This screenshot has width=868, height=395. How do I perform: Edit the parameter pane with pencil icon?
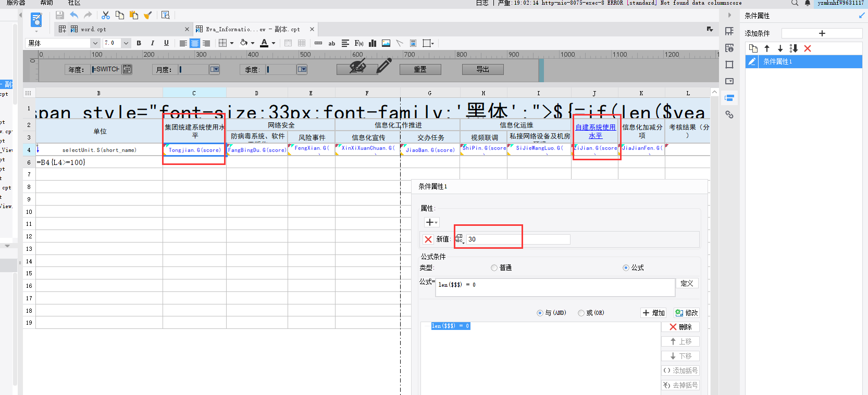(x=384, y=66)
